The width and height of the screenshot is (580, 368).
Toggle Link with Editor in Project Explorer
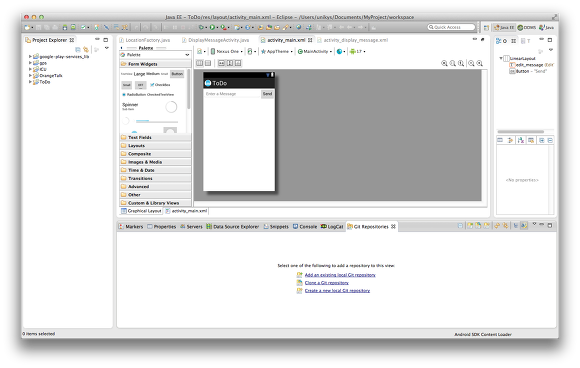click(86, 49)
